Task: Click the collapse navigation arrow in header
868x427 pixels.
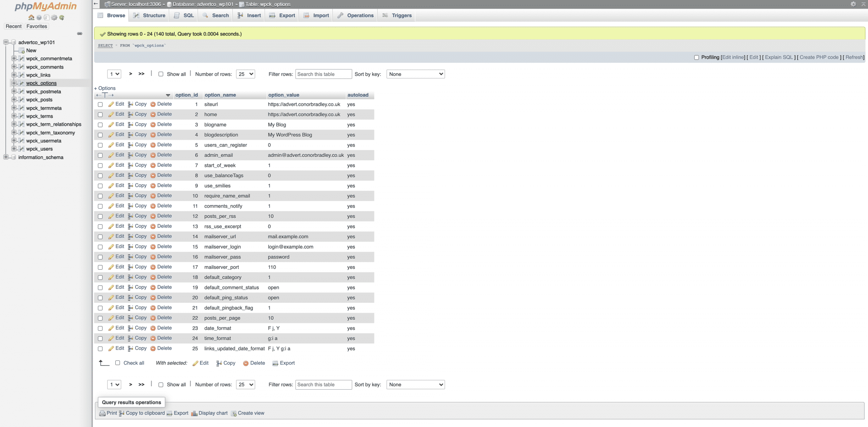Action: pos(96,4)
